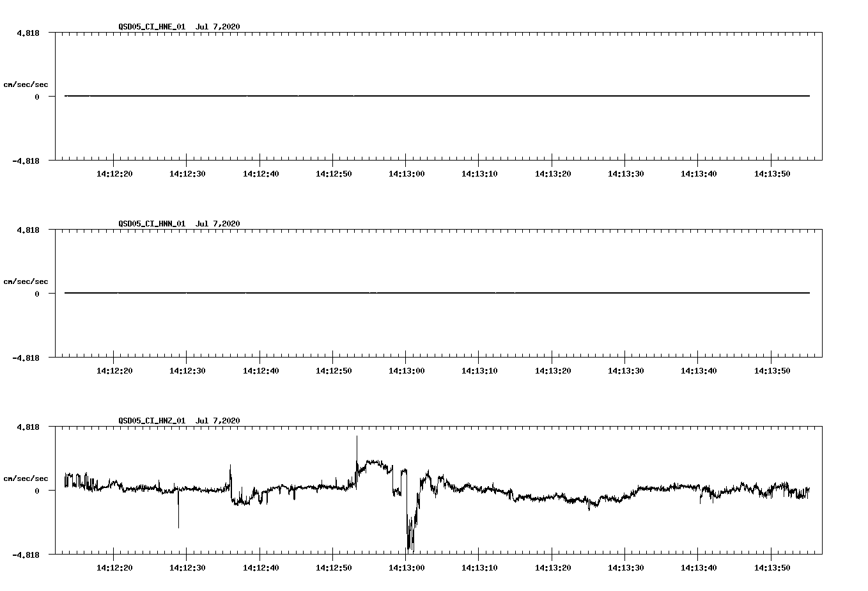Click the QSD05_CI_HNE_01 plot title

point(179,27)
